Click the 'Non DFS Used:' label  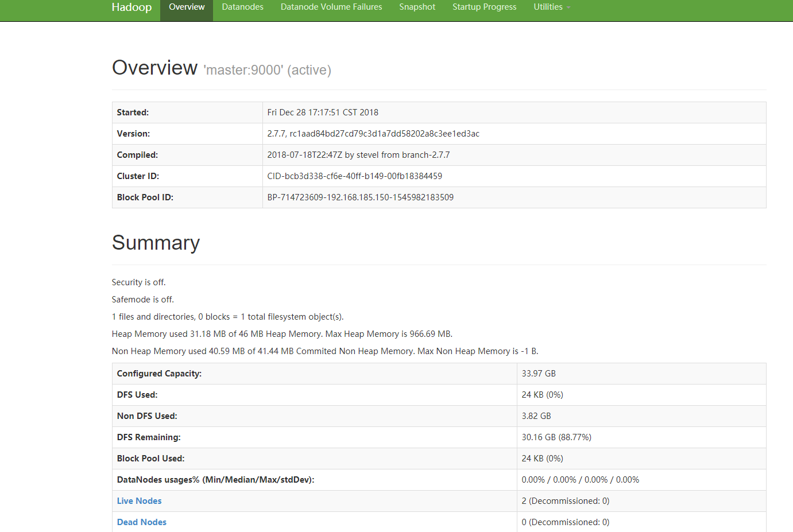click(x=147, y=416)
